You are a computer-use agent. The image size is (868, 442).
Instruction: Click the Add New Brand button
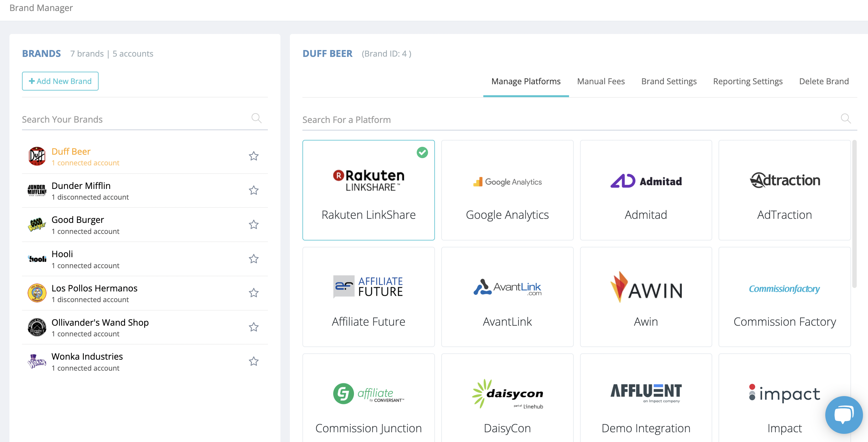60,81
